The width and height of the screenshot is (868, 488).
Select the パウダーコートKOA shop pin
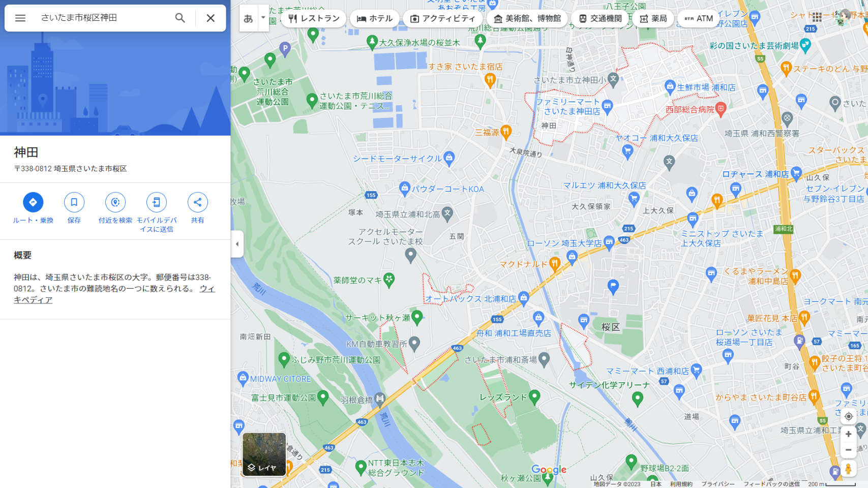404,189
